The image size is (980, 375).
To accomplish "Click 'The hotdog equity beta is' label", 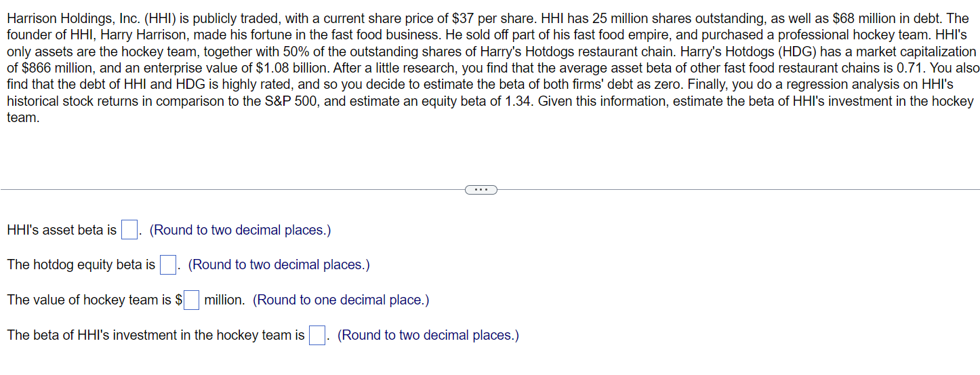I will click(81, 264).
